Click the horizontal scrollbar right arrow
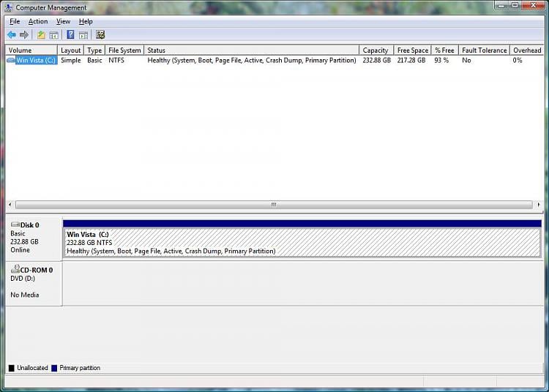This screenshot has width=549, height=392. [539, 205]
